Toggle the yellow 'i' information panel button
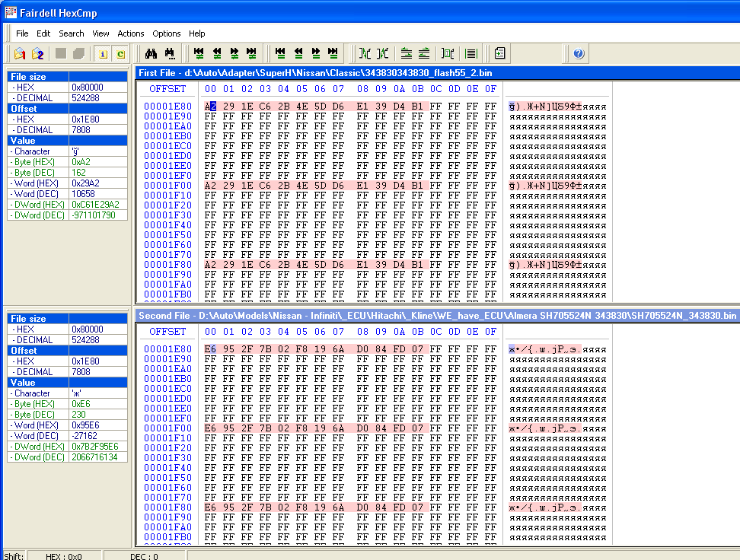This screenshot has width=740, height=560. tap(102, 53)
